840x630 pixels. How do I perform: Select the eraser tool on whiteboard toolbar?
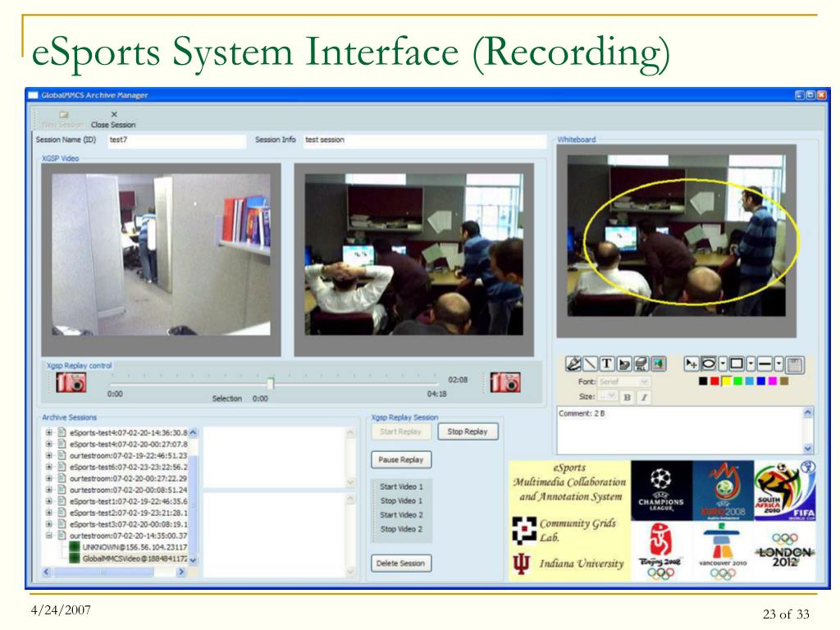point(624,363)
